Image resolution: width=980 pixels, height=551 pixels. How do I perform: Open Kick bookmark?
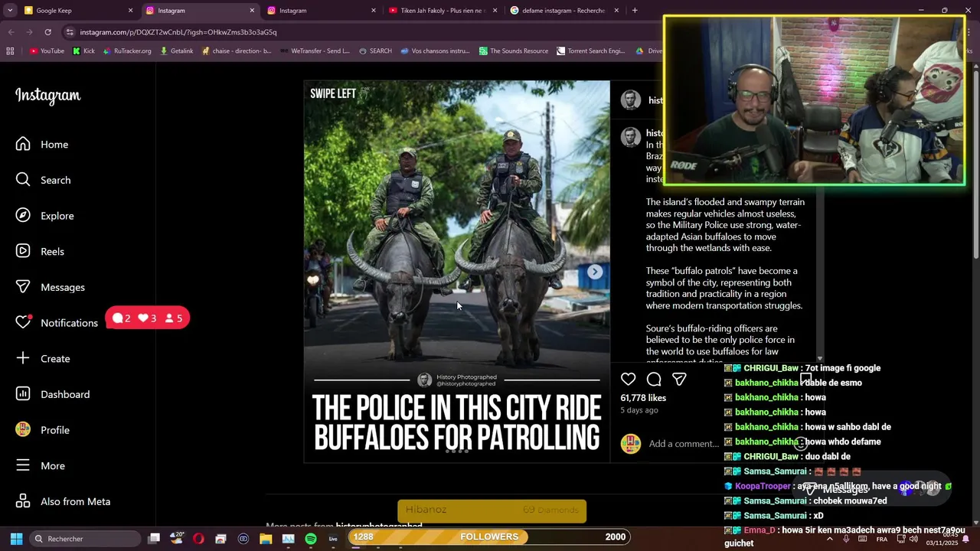pyautogui.click(x=83, y=51)
